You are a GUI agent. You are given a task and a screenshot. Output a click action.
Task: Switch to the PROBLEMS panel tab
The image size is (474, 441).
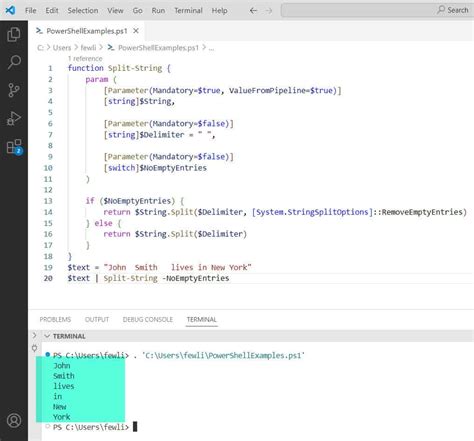[x=55, y=319]
